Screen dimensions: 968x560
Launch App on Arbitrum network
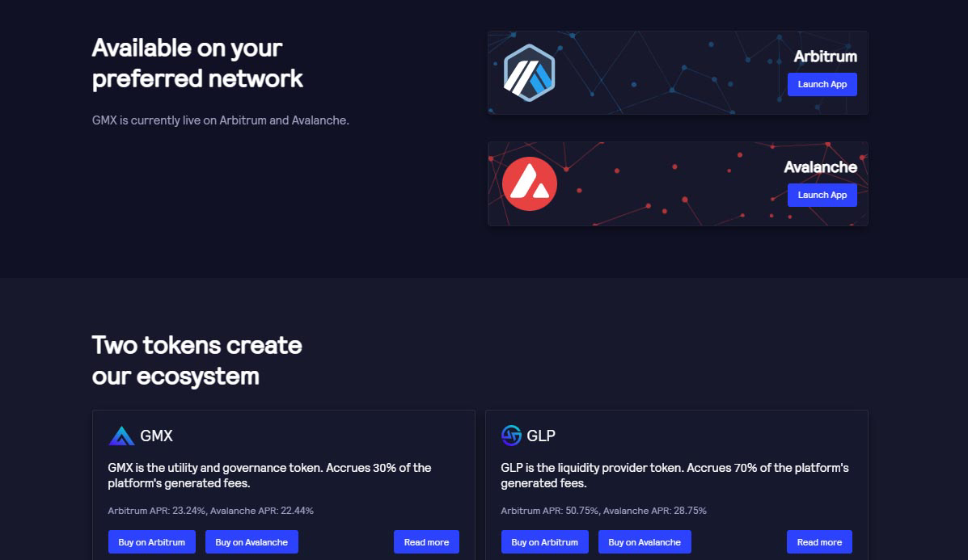(x=822, y=85)
